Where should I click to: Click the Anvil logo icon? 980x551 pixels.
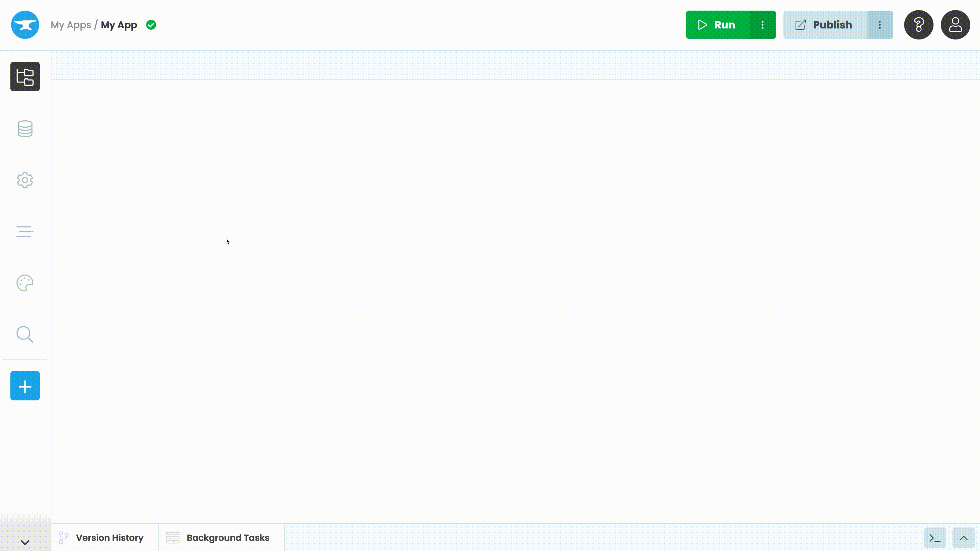(x=25, y=25)
